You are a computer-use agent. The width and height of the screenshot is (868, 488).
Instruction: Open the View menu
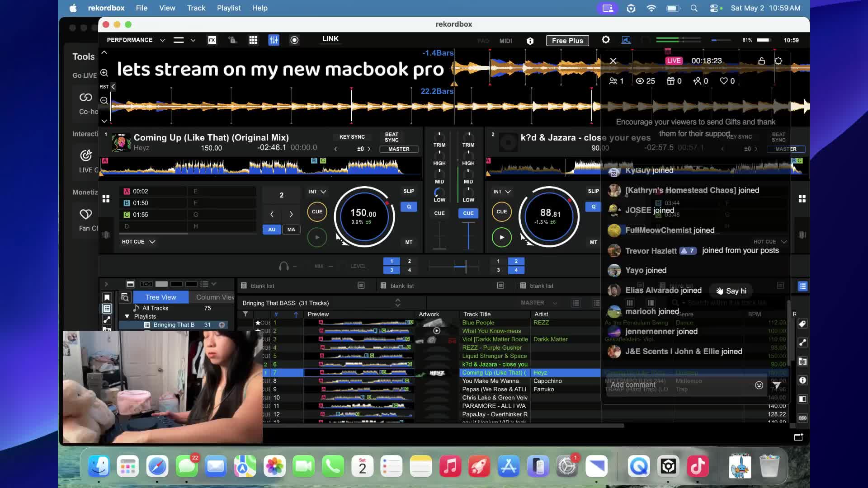coord(167,8)
